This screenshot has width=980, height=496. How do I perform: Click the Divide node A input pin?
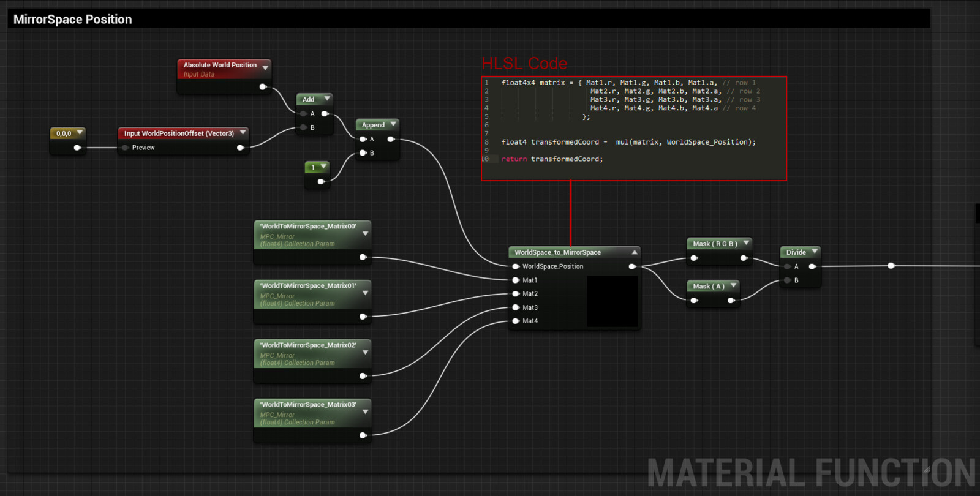pos(787,266)
